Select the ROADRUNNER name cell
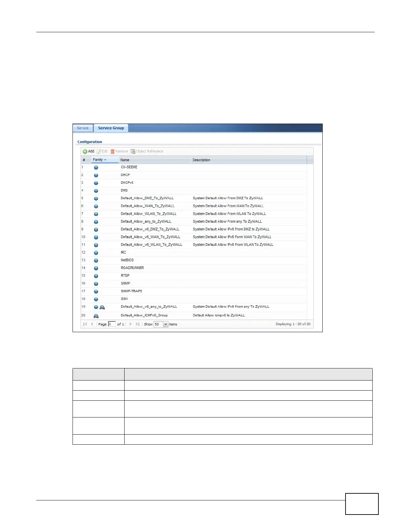Screen dimensions: 411x532 [132, 268]
